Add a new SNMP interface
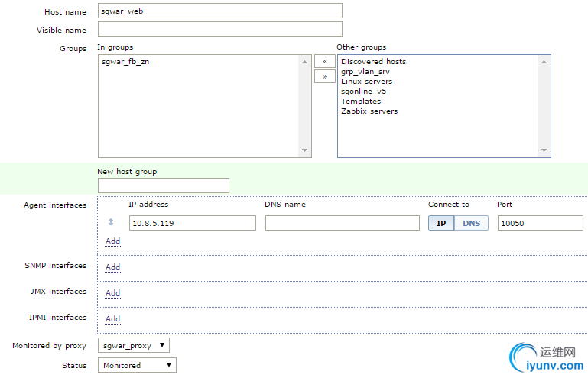The height and width of the screenshot is (378, 588). pyautogui.click(x=112, y=267)
